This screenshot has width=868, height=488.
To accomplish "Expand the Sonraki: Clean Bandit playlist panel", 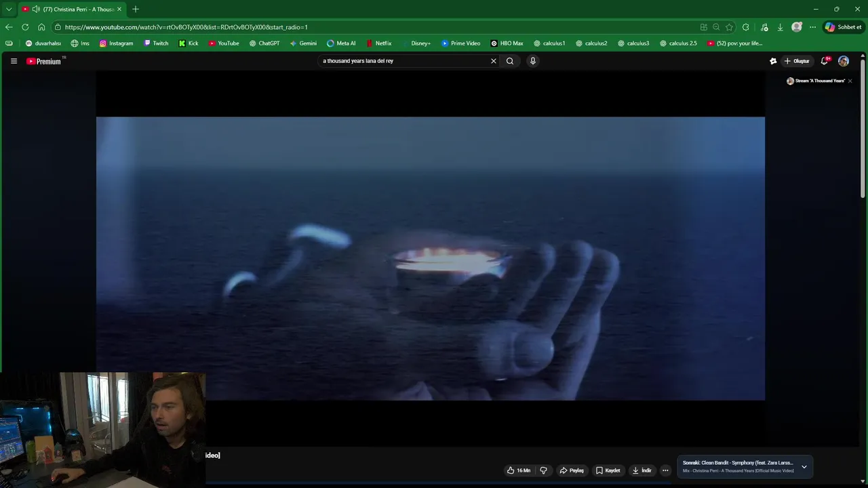I will [x=804, y=466].
